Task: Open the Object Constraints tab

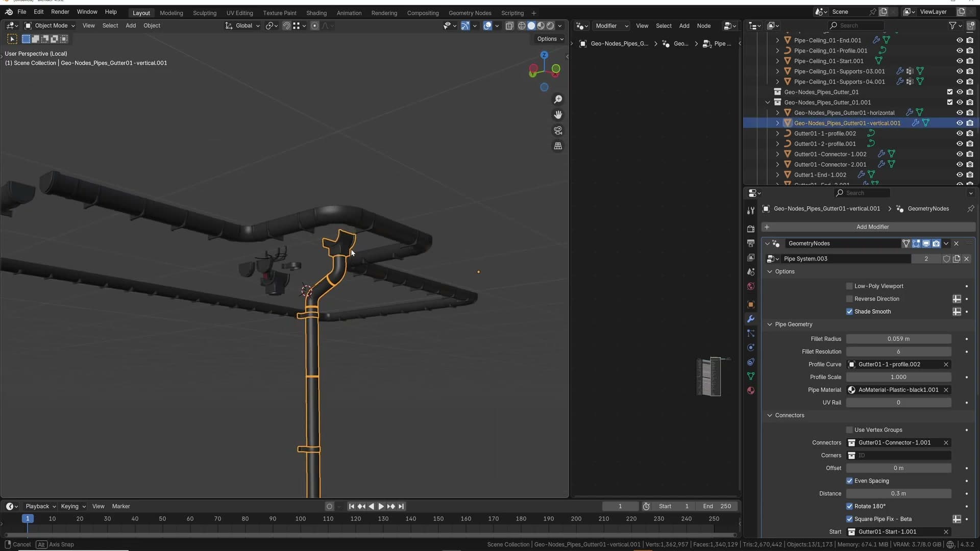Action: point(750,362)
